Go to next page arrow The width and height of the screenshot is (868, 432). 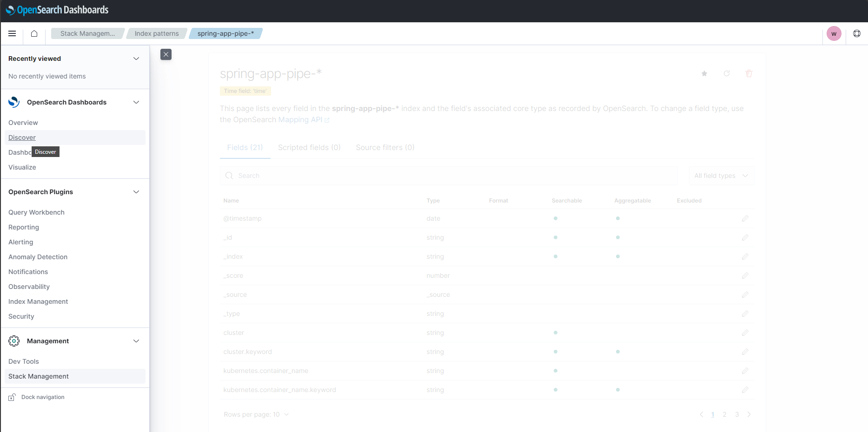(x=749, y=414)
